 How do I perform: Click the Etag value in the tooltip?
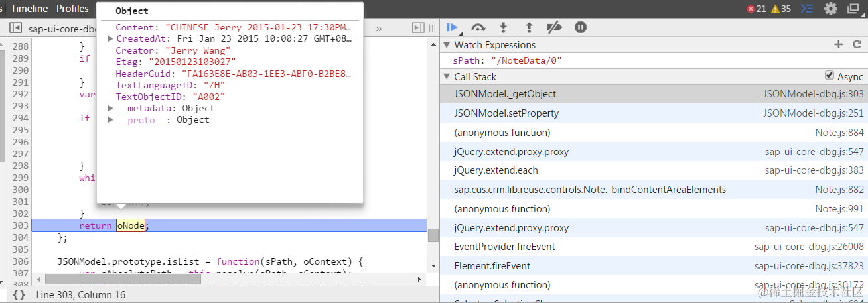click(192, 62)
